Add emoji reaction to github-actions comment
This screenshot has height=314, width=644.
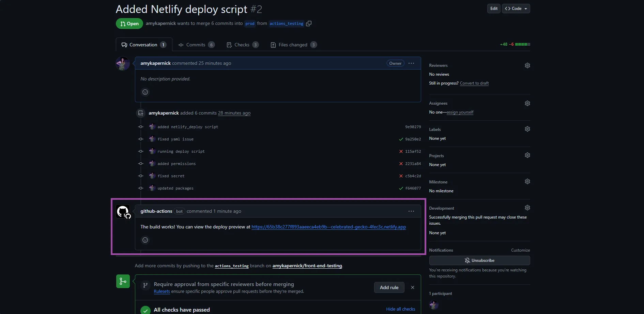(145, 240)
